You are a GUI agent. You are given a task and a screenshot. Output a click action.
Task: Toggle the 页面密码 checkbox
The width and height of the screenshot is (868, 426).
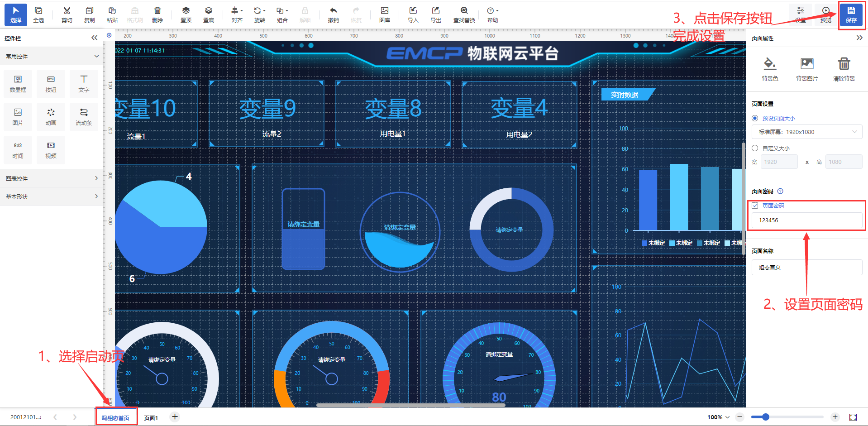[755, 206]
